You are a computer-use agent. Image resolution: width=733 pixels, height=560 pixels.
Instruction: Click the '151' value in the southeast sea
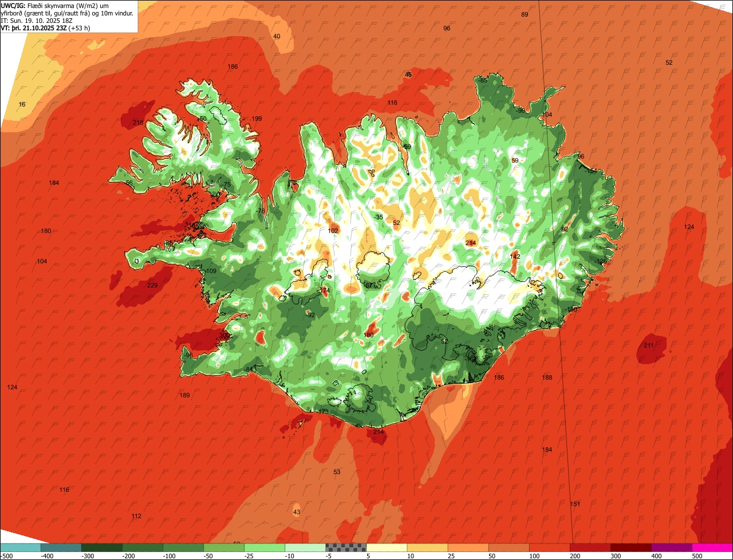575,504
